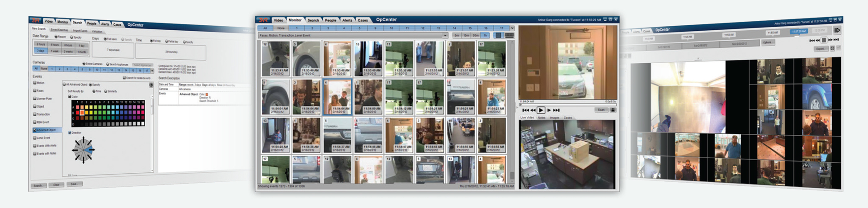Skip to end in center window player

pos(557,110)
